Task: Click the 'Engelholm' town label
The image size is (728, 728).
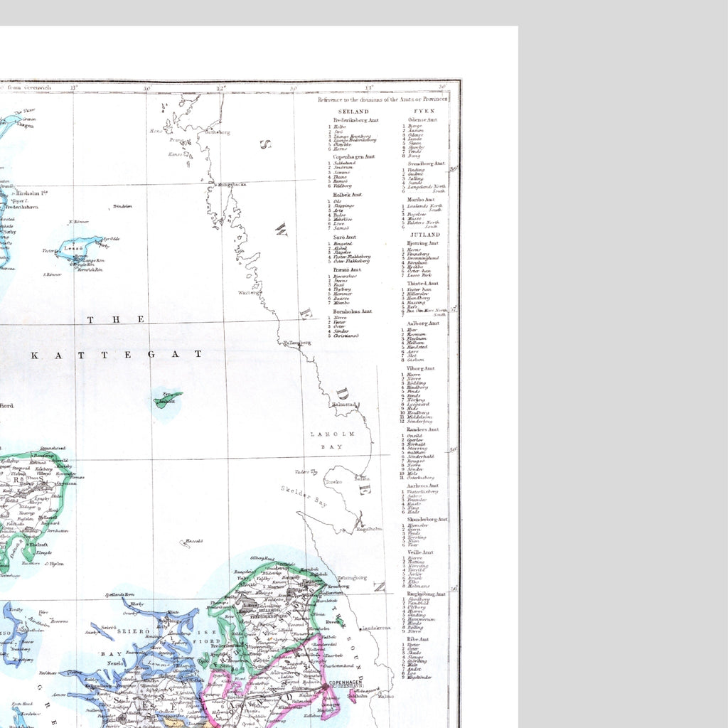Action: click(x=370, y=529)
